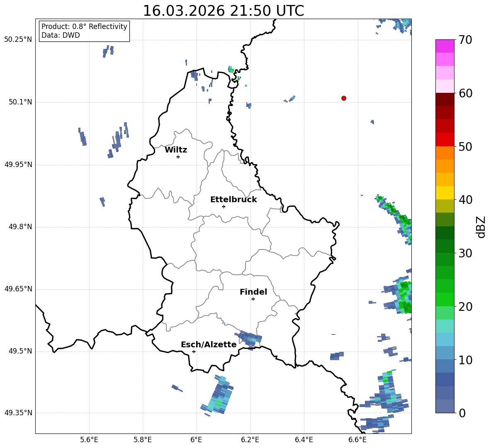Click the yellow colorbar segment at 40 dBZ

coord(445,193)
